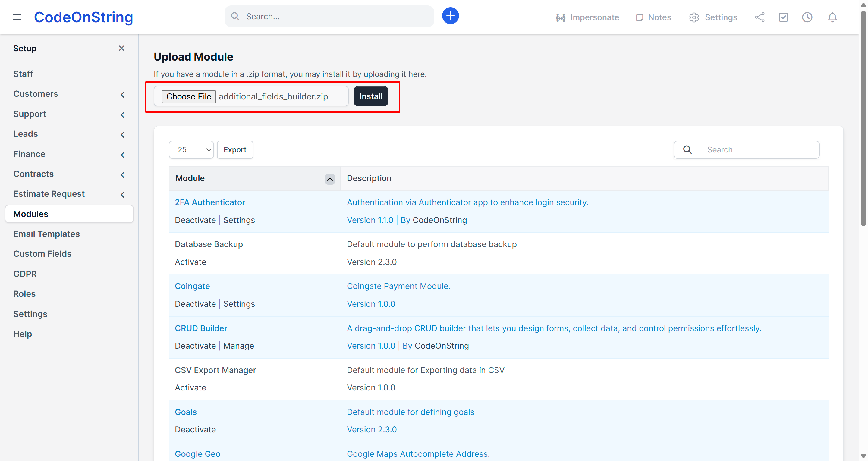Viewport: 868px width, 461px height.
Task: Click Deactivate under 2FA Authenticator
Action: click(x=195, y=220)
